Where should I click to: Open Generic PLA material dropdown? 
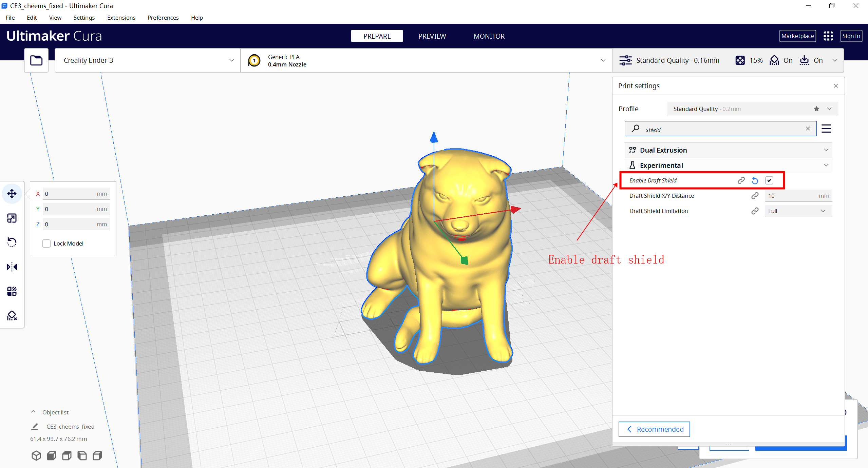pos(427,60)
